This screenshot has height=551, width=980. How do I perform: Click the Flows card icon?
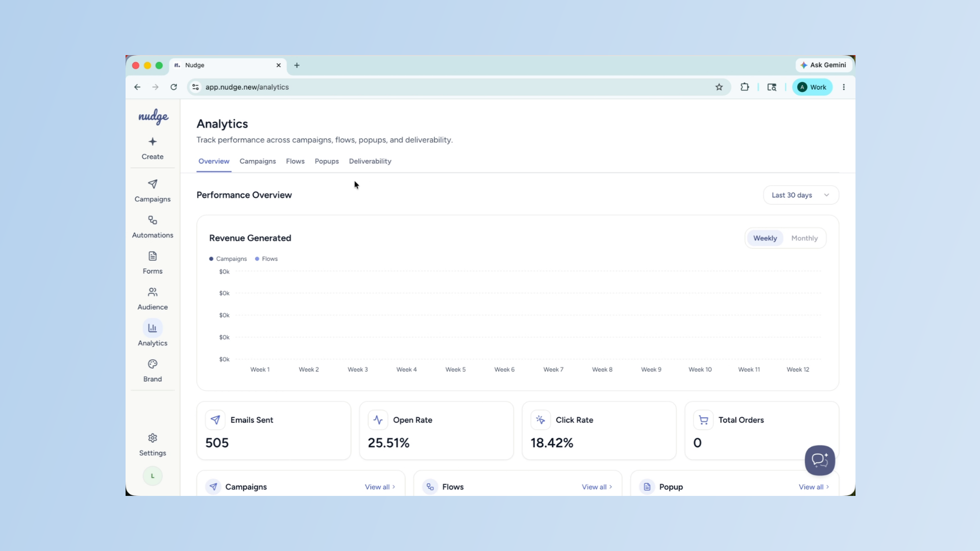point(430,487)
